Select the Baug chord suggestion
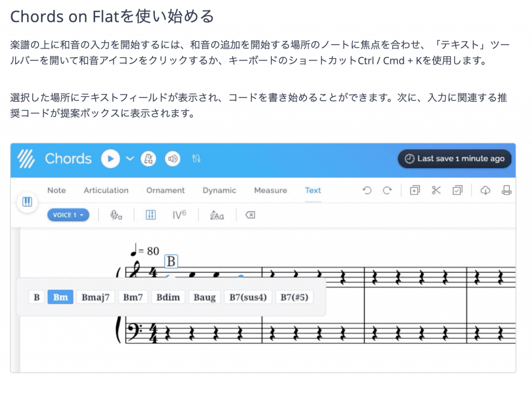 [x=205, y=297]
